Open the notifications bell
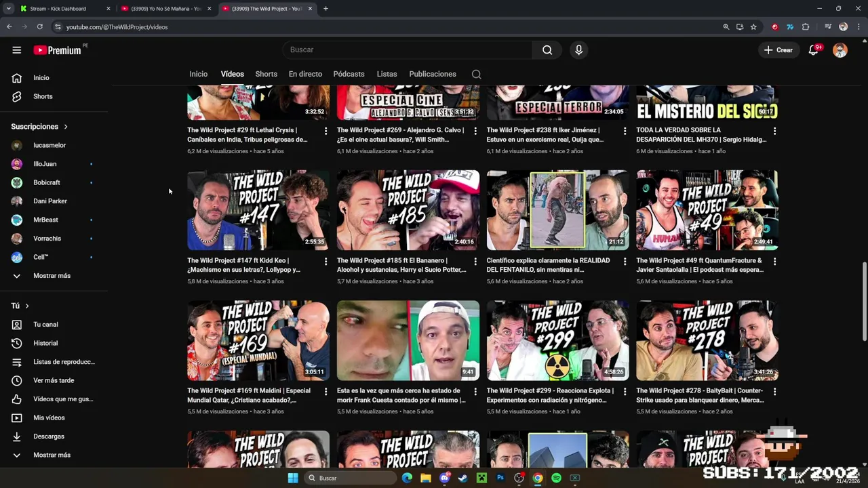The width and height of the screenshot is (868, 488). point(813,50)
